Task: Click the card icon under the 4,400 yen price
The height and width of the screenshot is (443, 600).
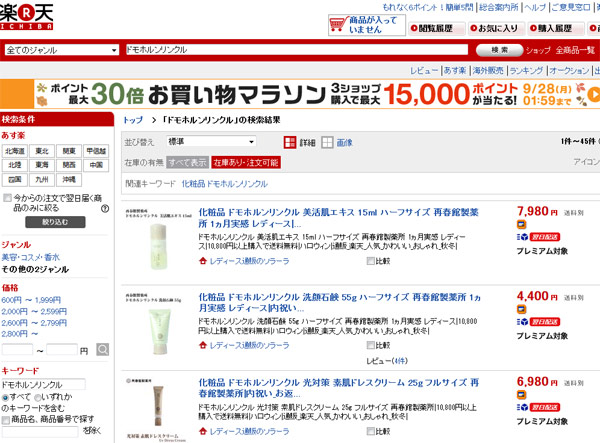Action: (521, 309)
